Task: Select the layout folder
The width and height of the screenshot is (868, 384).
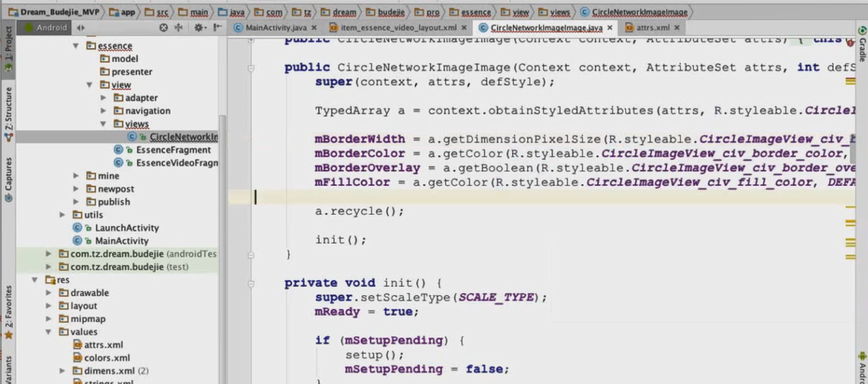Action: tap(78, 306)
